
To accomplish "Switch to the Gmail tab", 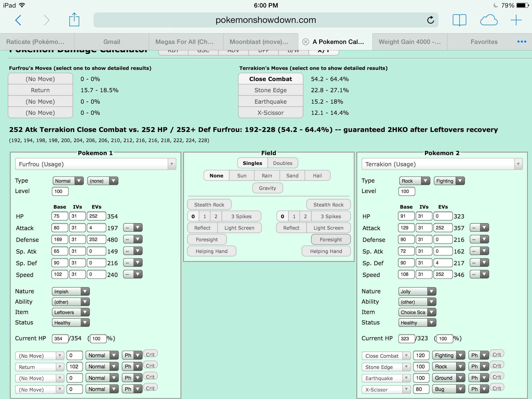I will [111, 42].
